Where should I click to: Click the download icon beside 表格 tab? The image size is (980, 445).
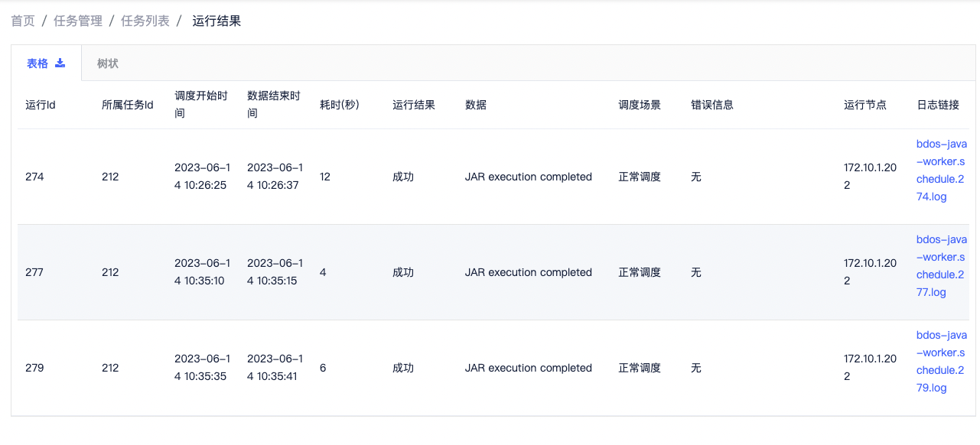[x=60, y=63]
